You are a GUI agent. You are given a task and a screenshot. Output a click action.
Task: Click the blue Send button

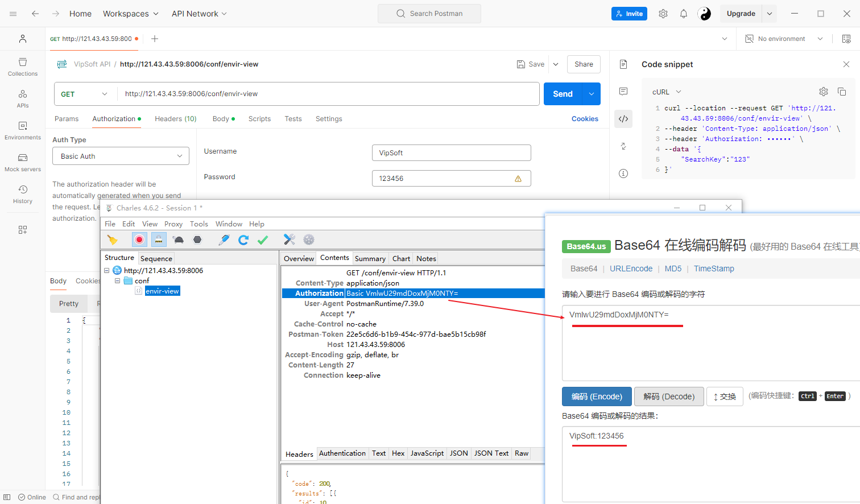tap(563, 94)
